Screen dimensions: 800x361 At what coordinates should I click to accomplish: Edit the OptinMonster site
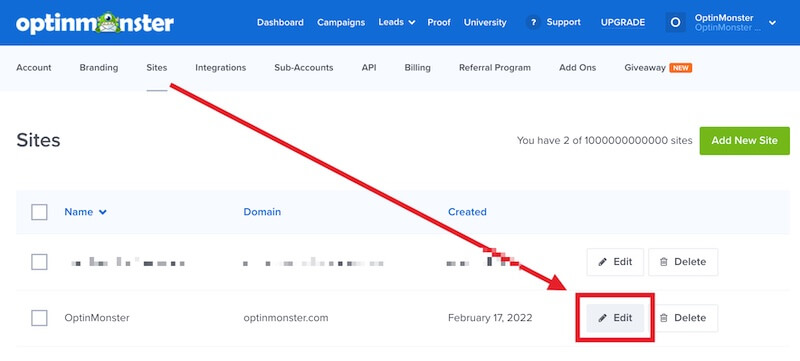click(x=615, y=318)
